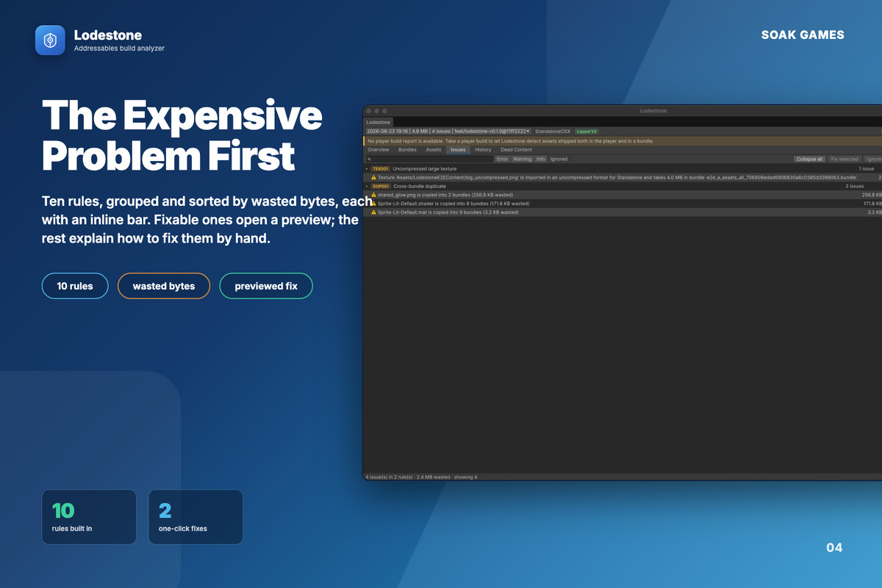Open the build selector dropdown 2026-08-23 19:16
Screen dimensions: 882x588
(x=448, y=132)
